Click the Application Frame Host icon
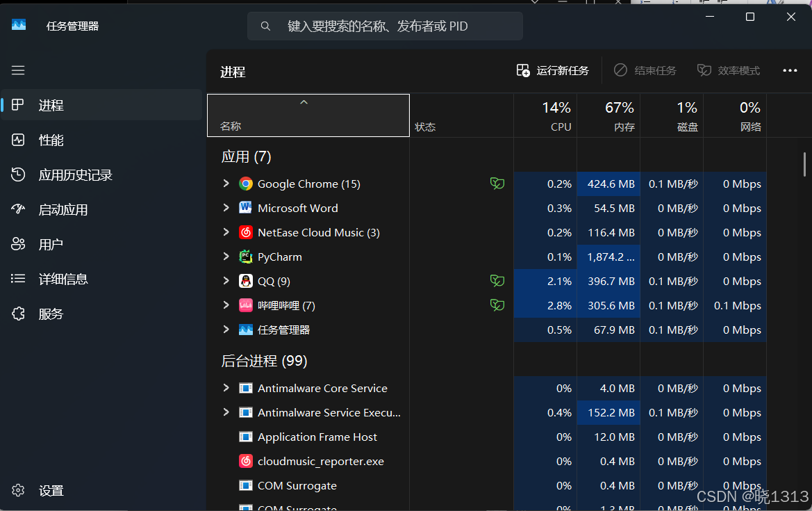The height and width of the screenshot is (511, 812). pos(245,437)
